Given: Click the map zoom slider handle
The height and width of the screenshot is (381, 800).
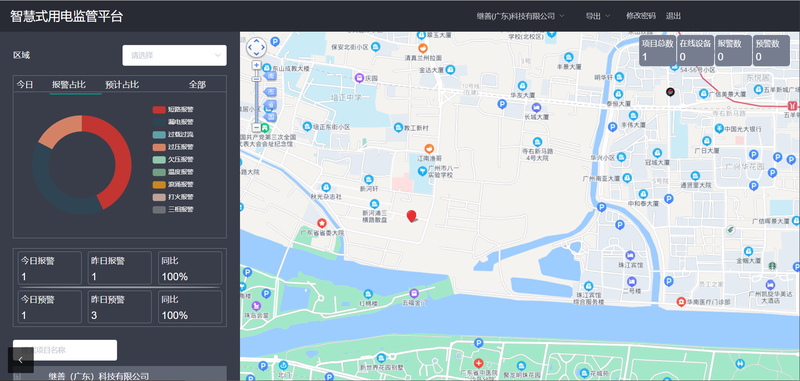Looking at the screenshot, I should (x=257, y=79).
